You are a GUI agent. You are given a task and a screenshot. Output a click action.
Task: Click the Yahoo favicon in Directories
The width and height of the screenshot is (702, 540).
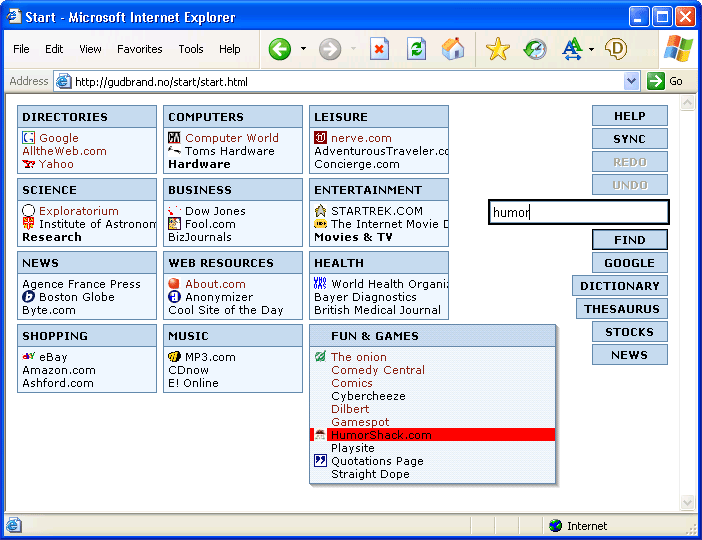28,164
